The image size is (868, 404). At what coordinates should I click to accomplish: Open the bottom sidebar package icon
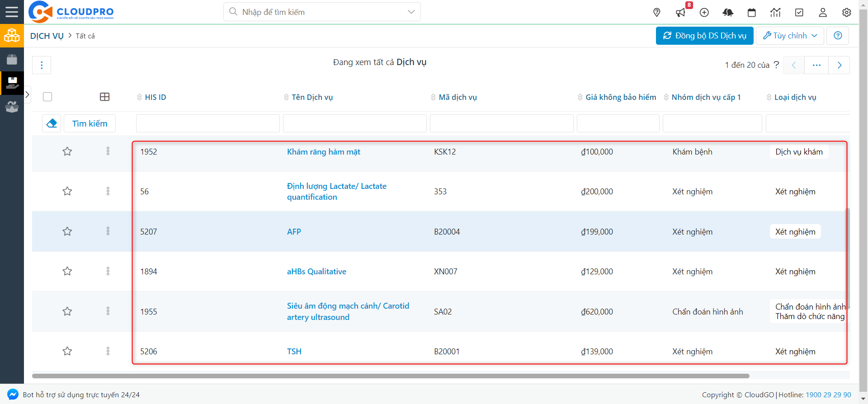[x=12, y=107]
